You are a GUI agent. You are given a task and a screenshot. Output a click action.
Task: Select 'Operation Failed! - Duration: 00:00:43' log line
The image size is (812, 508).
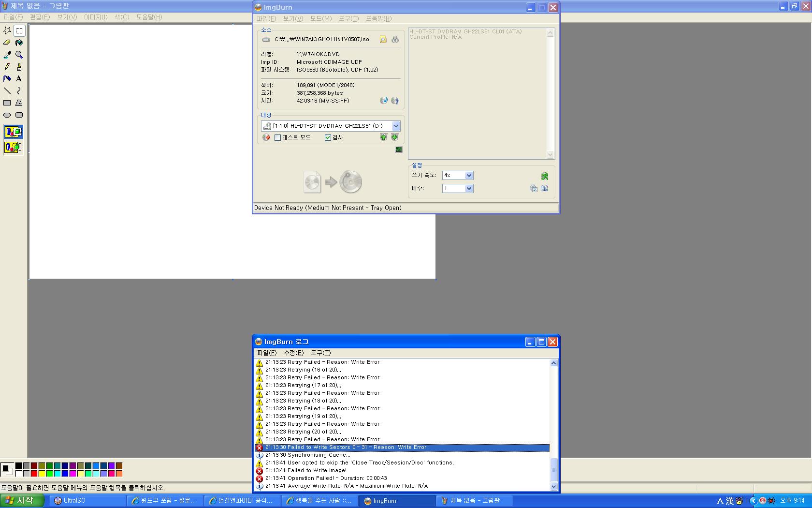(402, 478)
